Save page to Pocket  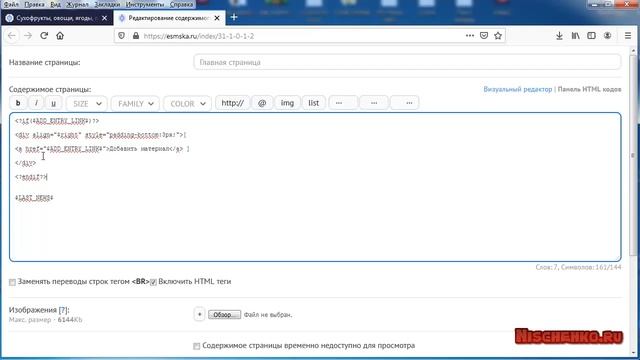(x=484, y=36)
